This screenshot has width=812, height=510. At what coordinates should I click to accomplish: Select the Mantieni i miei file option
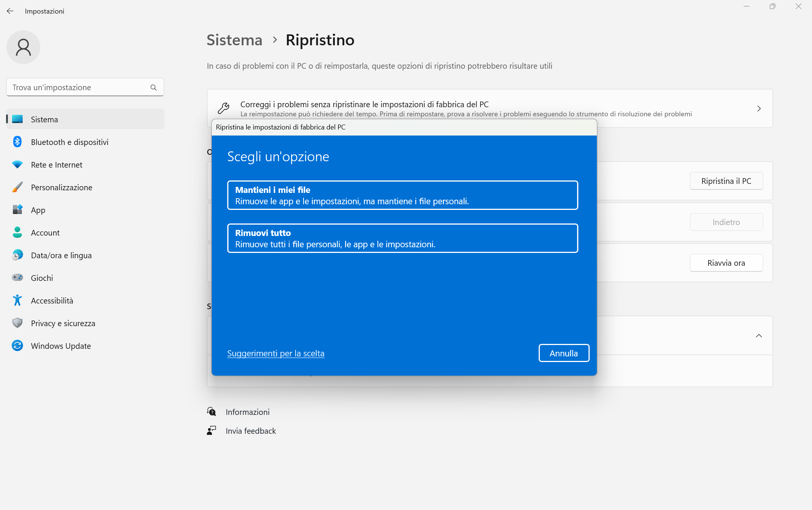[x=402, y=195]
